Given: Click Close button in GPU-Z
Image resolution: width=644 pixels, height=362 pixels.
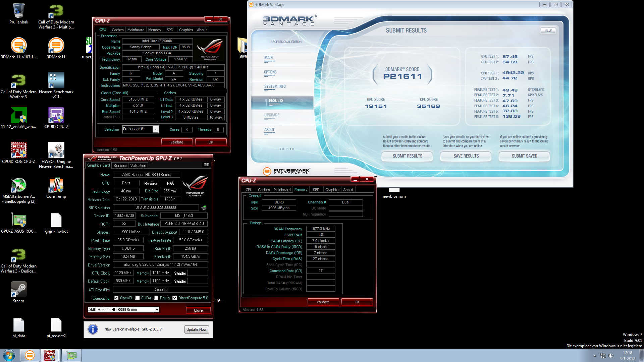Looking at the screenshot, I should point(198,310).
